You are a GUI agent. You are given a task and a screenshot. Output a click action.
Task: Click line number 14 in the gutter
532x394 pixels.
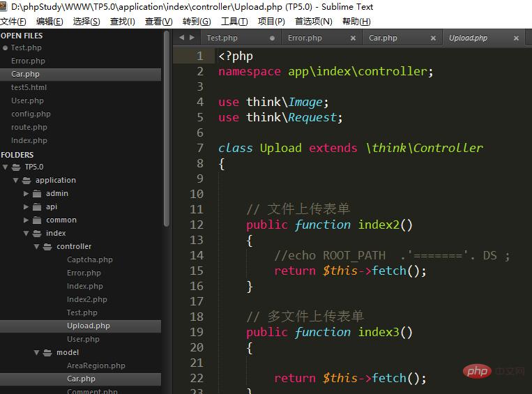[197, 255]
